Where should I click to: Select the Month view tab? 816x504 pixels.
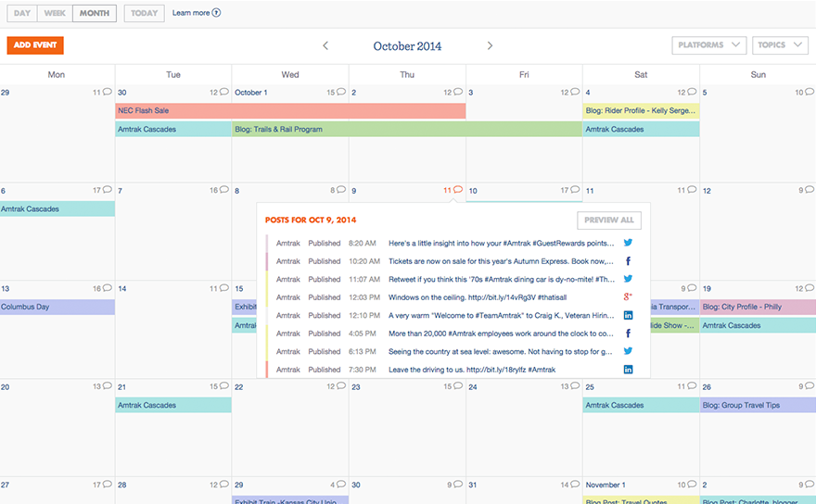tap(95, 13)
